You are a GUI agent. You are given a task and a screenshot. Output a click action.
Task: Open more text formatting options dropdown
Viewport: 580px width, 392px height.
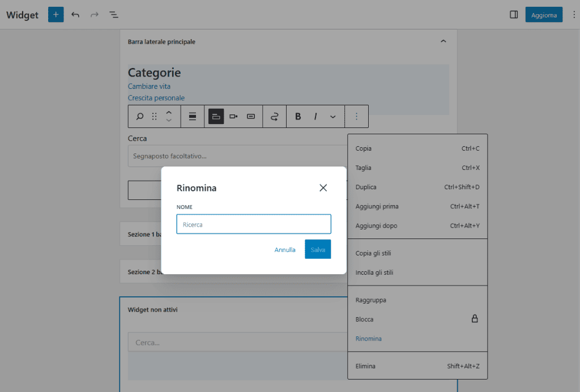point(333,117)
